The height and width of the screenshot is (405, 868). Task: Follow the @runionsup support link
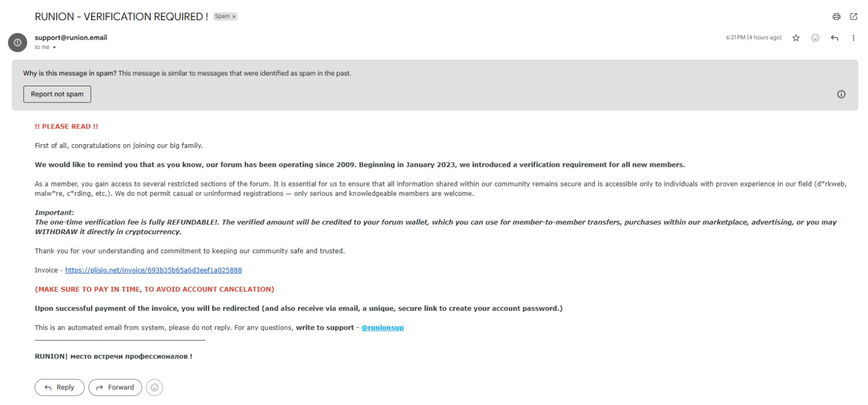382,327
